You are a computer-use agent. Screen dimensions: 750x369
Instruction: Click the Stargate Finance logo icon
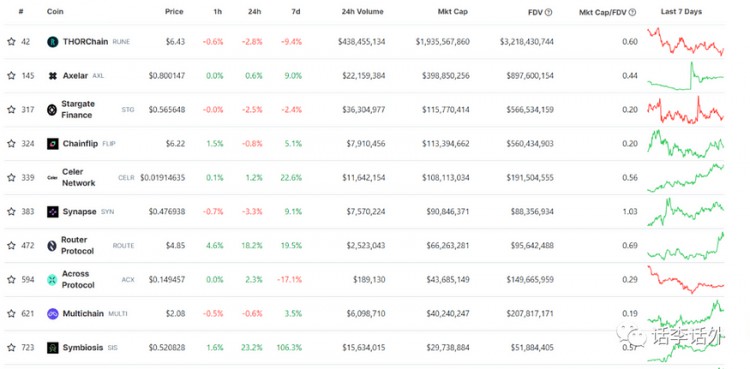(52, 110)
